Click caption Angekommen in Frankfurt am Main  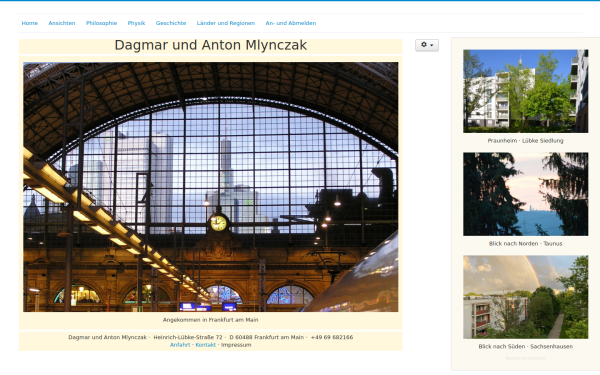[x=210, y=320]
